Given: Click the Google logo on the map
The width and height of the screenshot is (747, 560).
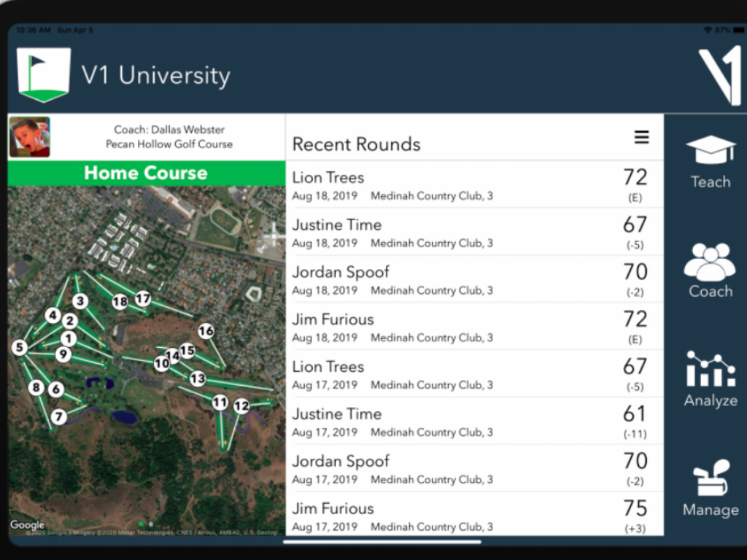Looking at the screenshot, I should [x=27, y=525].
